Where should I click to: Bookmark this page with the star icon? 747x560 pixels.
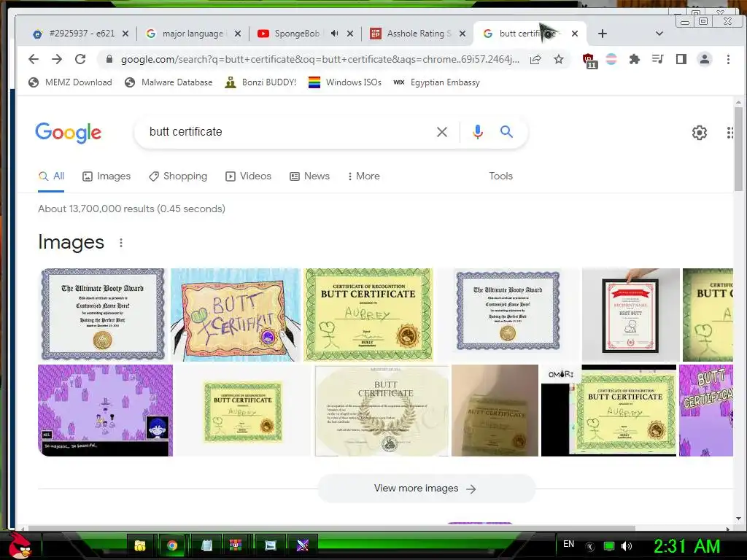pyautogui.click(x=559, y=59)
